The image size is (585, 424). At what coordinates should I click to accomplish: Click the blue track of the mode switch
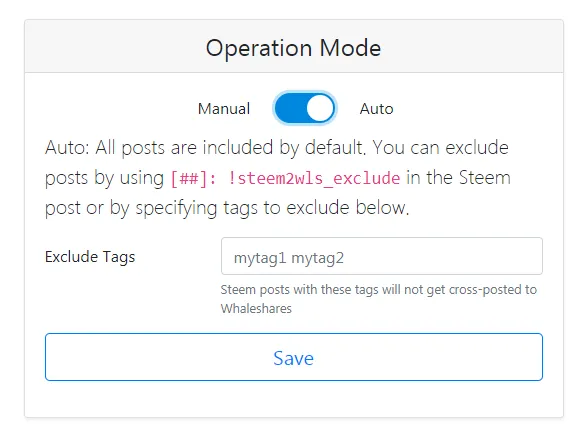[x=290, y=109]
